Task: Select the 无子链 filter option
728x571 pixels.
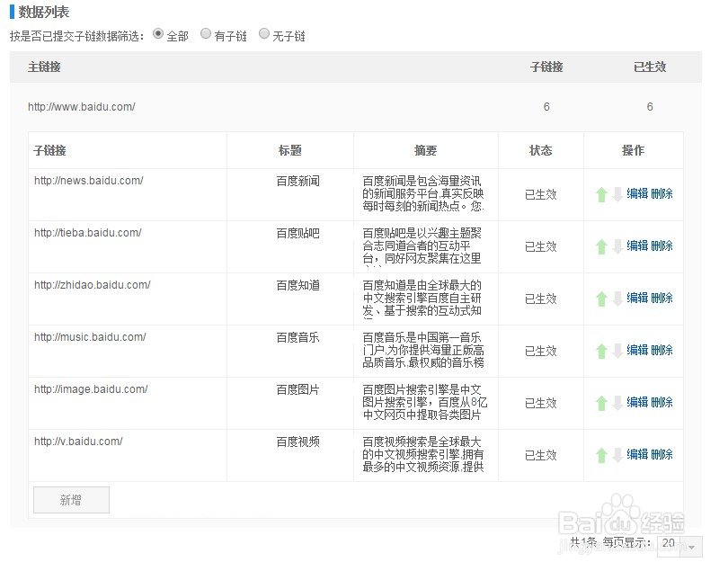Action: 263,34
